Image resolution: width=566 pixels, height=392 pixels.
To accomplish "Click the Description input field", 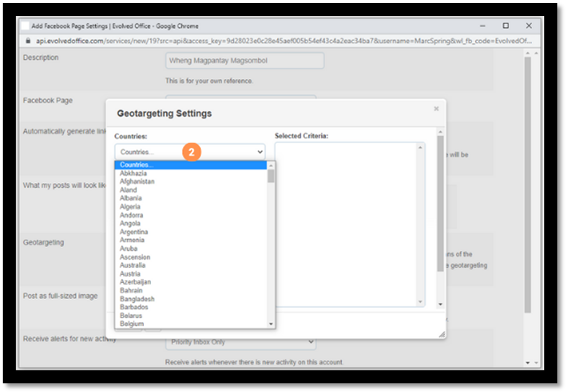I will pyautogui.click(x=245, y=61).
